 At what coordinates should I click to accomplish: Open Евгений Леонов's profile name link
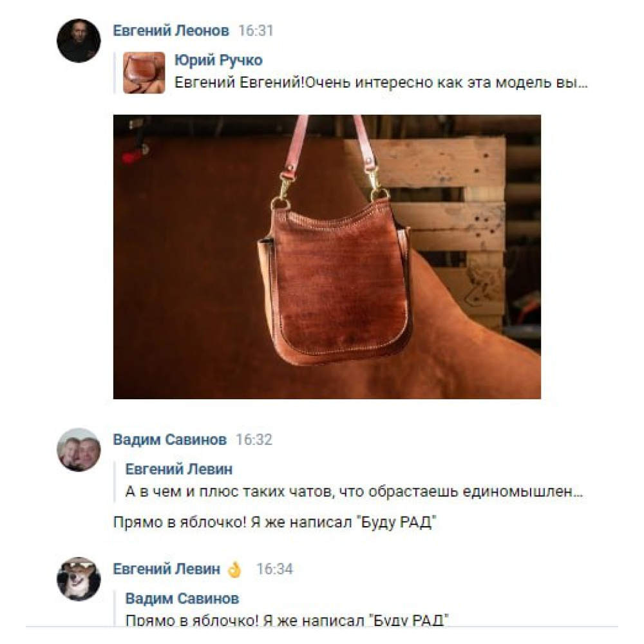click(171, 30)
